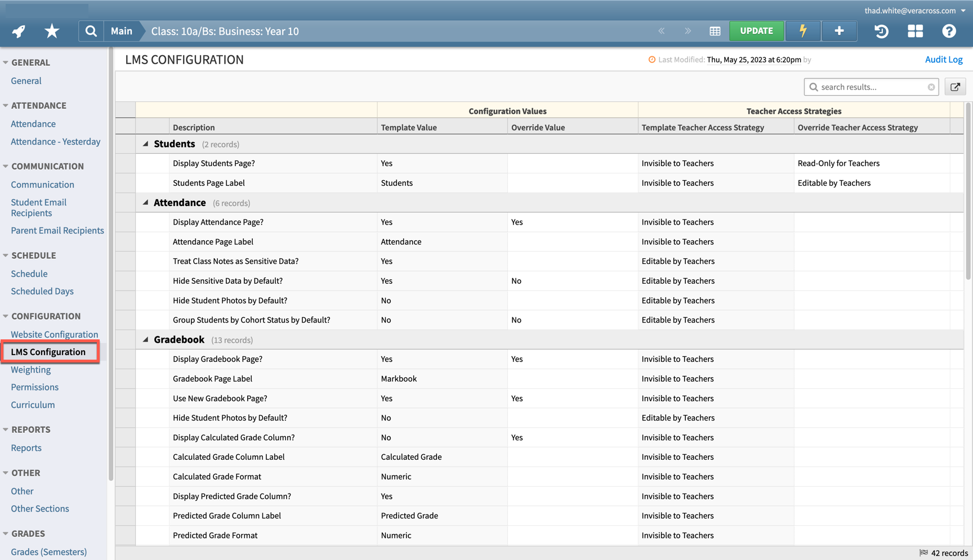Open the grid table view icon

(715, 31)
